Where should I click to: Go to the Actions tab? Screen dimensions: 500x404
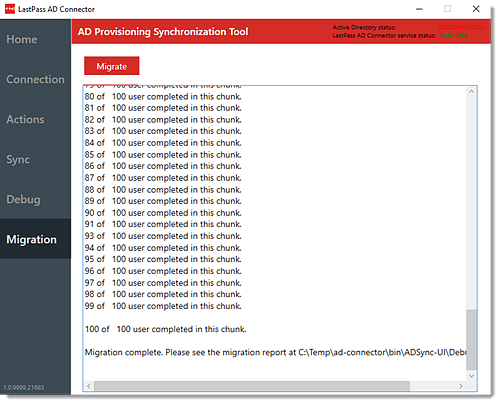25,119
